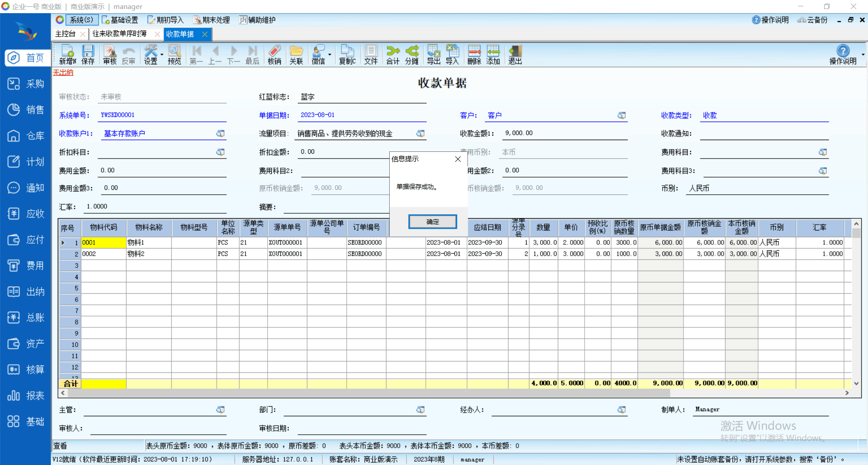Open the 期末处理 menu
Screen dimensions: 868x465
coord(212,20)
